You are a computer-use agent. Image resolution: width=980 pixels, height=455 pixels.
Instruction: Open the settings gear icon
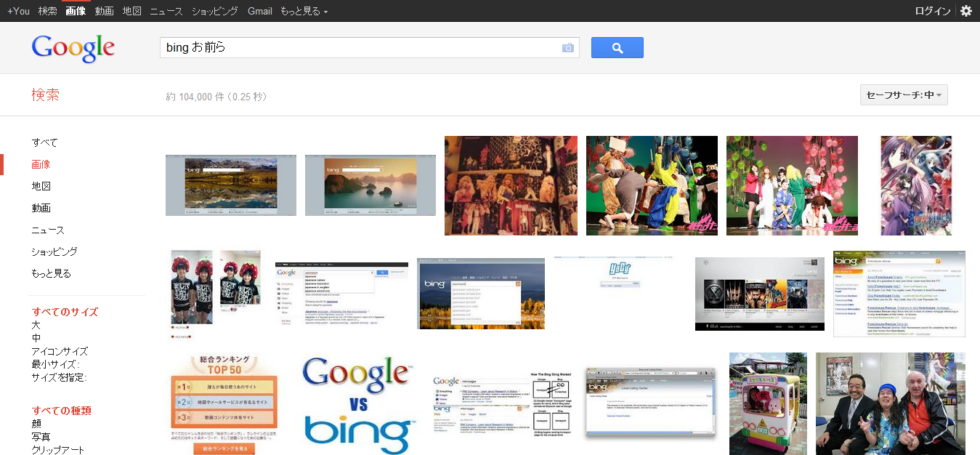tap(965, 11)
